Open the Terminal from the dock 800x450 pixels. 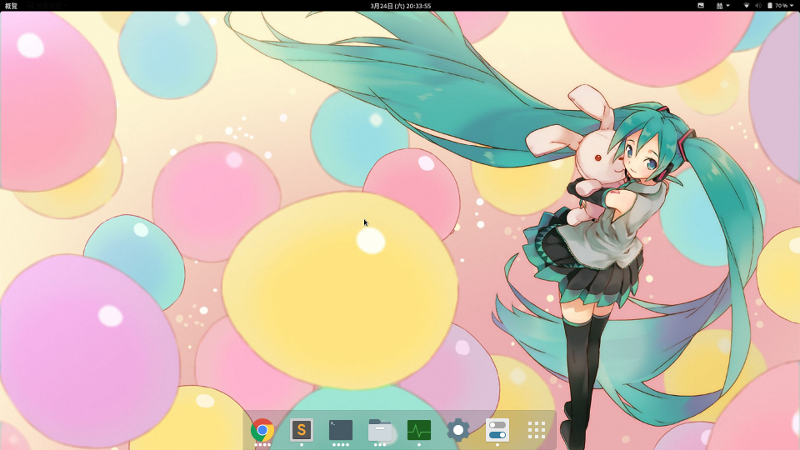coord(340,430)
